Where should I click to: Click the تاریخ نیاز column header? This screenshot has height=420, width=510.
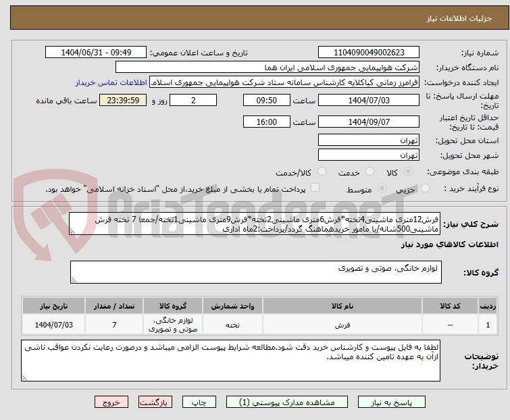point(53,306)
